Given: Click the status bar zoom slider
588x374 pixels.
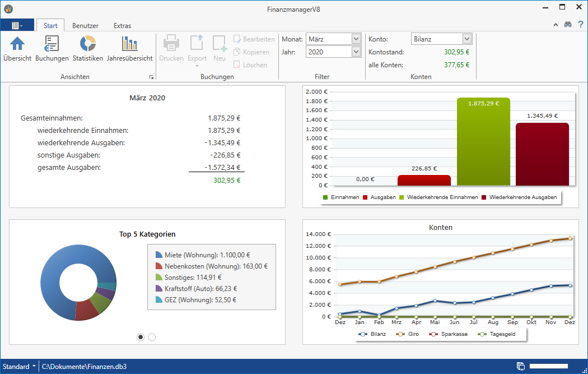Looking at the screenshot, I should coord(549,366).
